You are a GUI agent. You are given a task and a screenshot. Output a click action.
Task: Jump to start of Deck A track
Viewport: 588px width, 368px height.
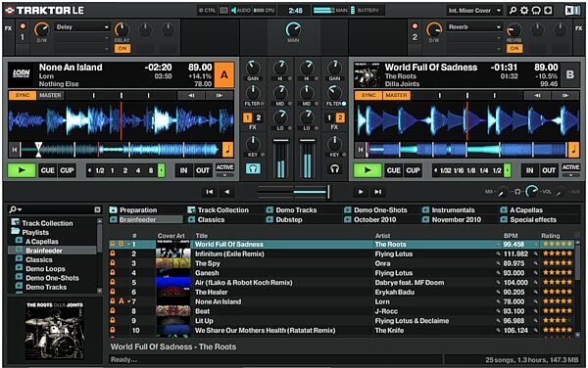[x=15, y=150]
